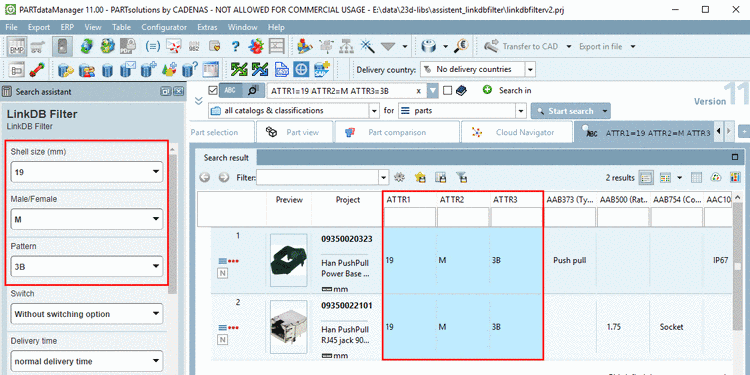Image resolution: width=750 pixels, height=375 pixels.
Task: Open the Male/Female dropdown
Action: pos(87,219)
